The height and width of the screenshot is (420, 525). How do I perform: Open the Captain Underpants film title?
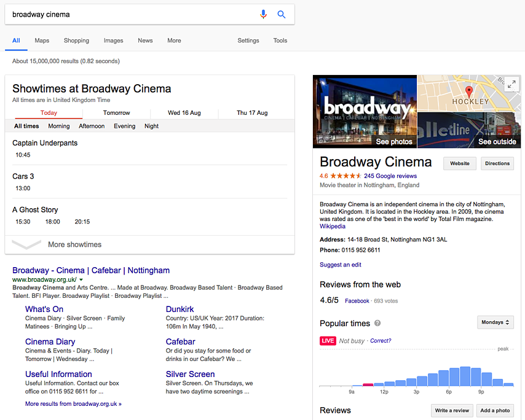point(45,143)
